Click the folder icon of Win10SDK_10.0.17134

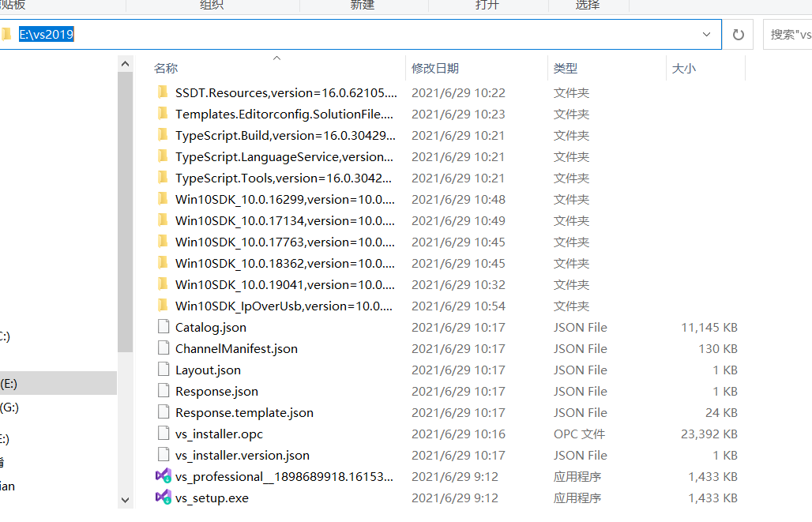[163, 220]
